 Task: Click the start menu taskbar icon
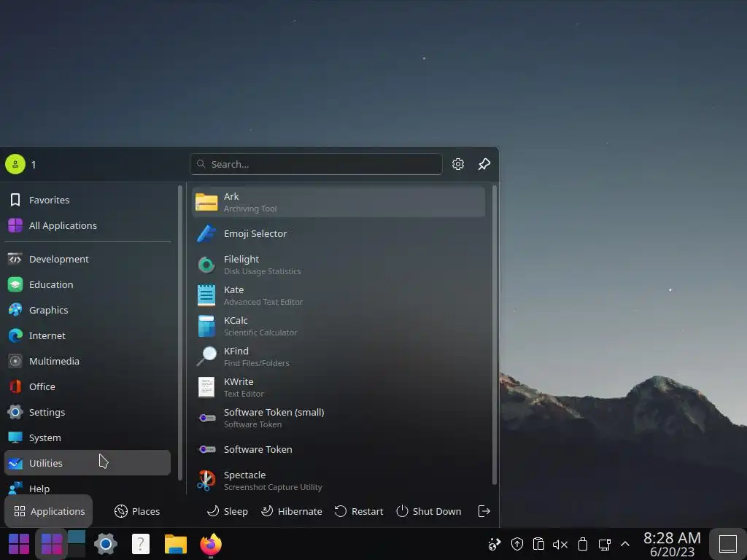click(19, 544)
